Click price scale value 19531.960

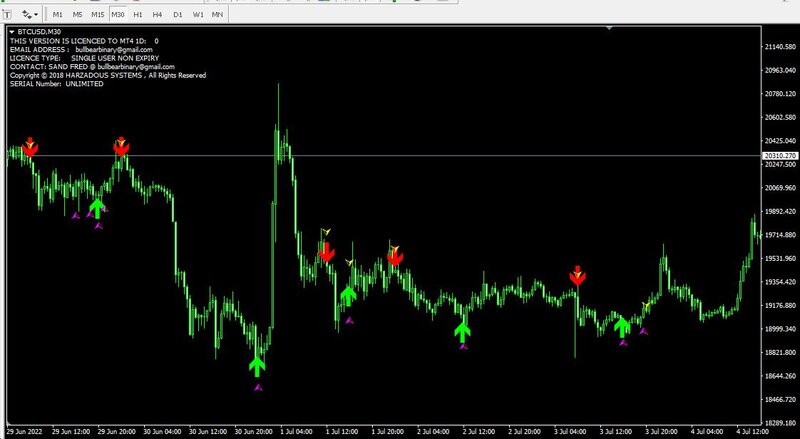781,258
